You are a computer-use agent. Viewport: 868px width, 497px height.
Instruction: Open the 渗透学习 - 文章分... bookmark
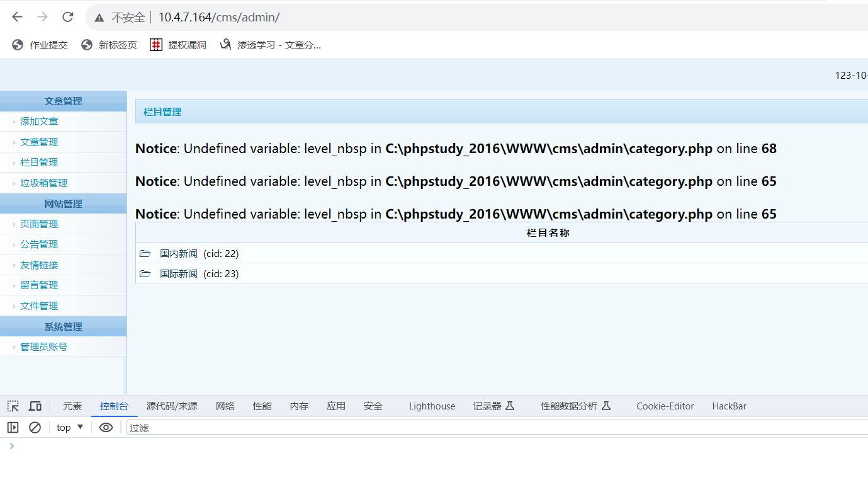coord(270,45)
